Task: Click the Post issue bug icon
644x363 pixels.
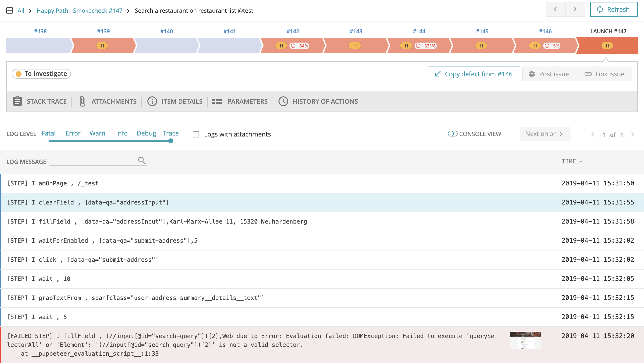Action: coord(532,74)
